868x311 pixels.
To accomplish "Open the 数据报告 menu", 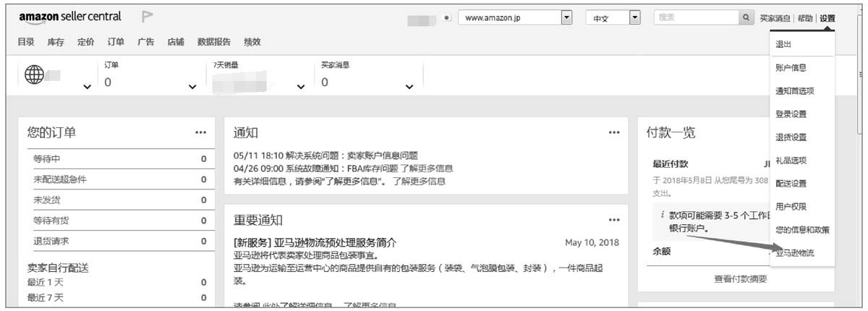I will point(214,42).
